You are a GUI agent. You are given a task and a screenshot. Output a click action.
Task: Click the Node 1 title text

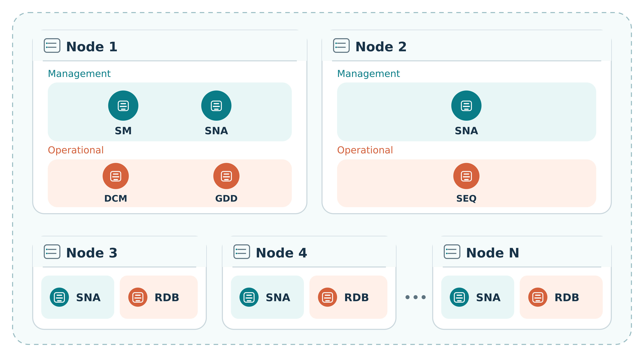[x=92, y=47]
